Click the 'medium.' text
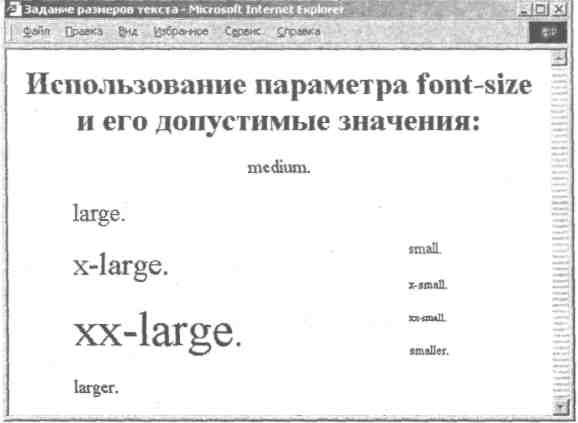The height and width of the screenshot is (423, 578). tap(279, 168)
